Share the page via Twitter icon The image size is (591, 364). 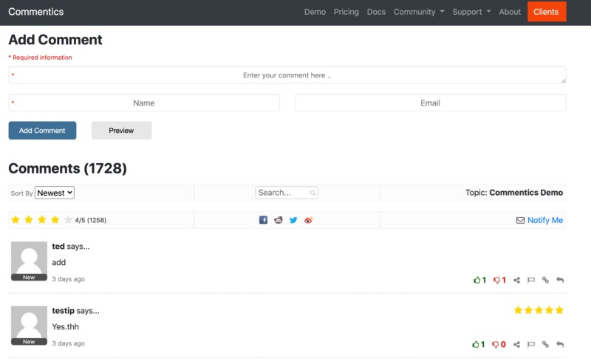tap(293, 220)
